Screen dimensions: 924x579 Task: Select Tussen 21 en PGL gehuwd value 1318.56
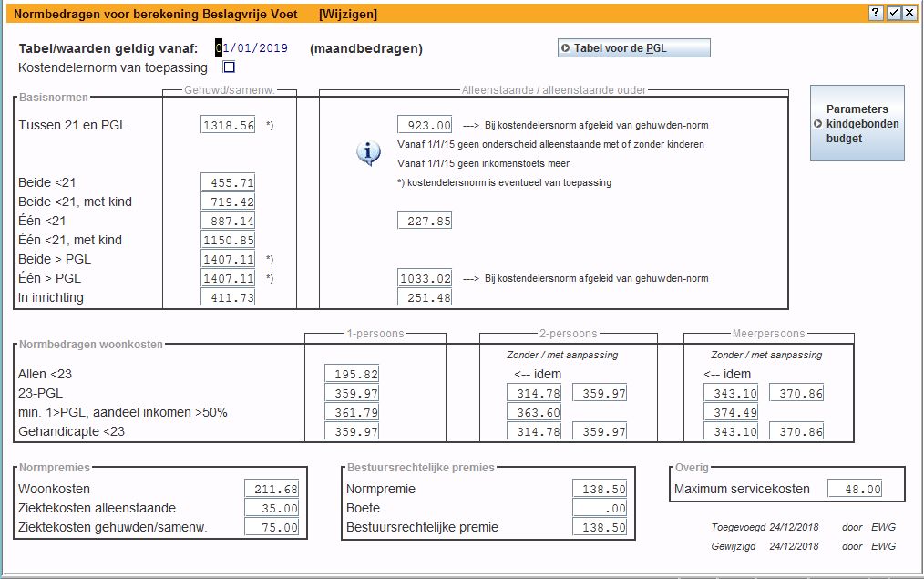coord(228,124)
